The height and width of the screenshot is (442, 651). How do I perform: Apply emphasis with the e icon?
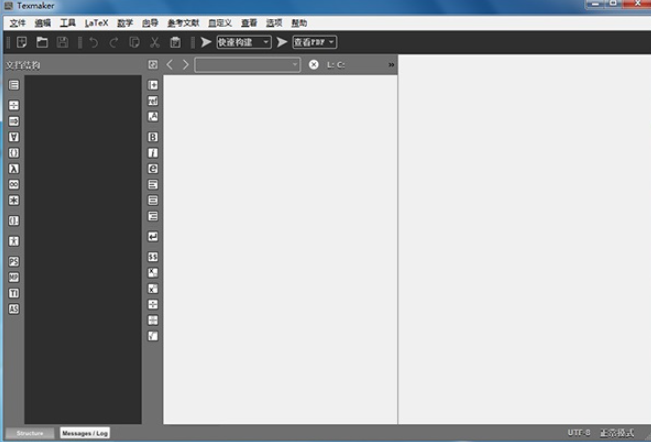click(x=153, y=168)
